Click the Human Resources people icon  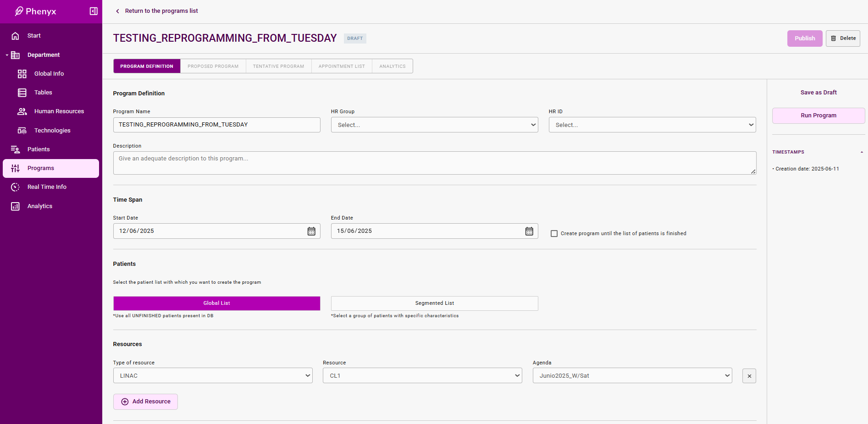tap(22, 111)
